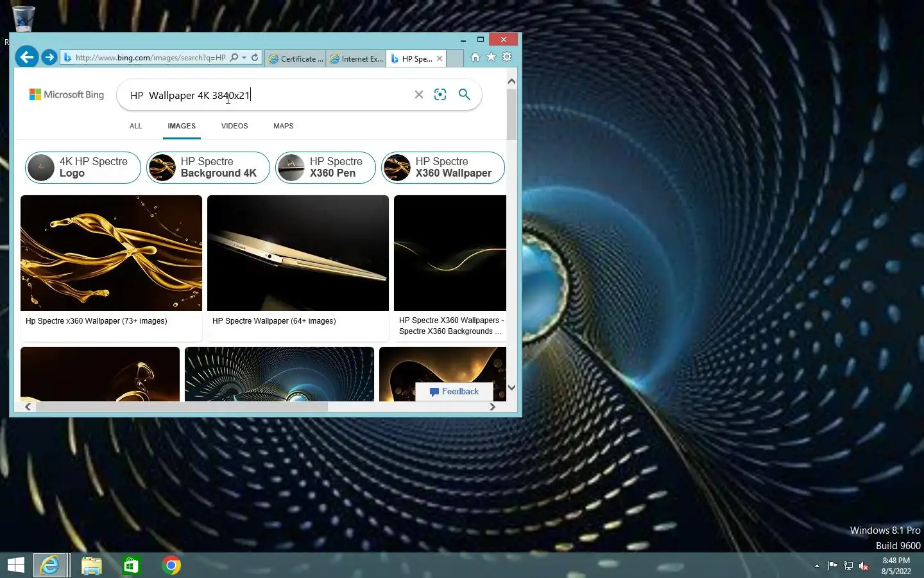Open the taskbar clock showing 8:48 PM
Viewport: 924px width, 578px height.
pyautogui.click(x=896, y=566)
